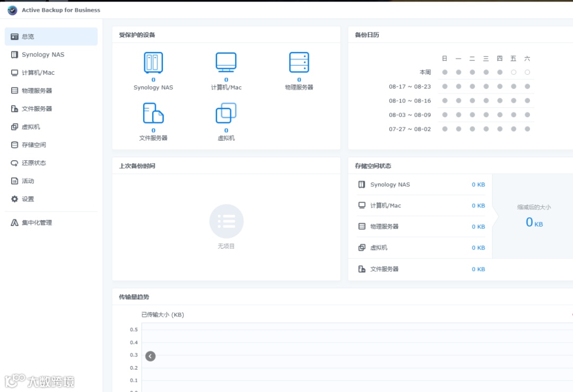Click the large 虚拟机 device icon
Screen dimensions: 573x392
226,113
